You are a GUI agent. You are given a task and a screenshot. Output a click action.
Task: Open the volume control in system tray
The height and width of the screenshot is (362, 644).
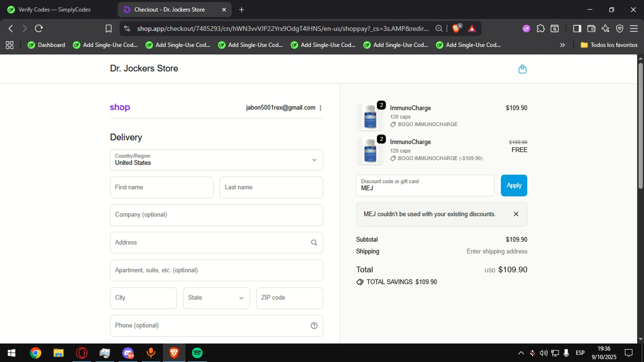tap(544, 353)
